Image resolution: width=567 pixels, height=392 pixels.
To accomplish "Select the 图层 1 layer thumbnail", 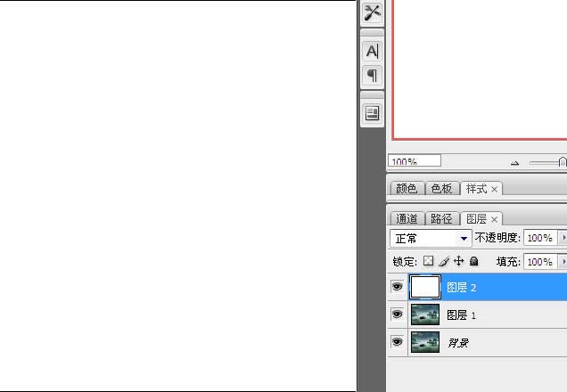I will pos(425,314).
